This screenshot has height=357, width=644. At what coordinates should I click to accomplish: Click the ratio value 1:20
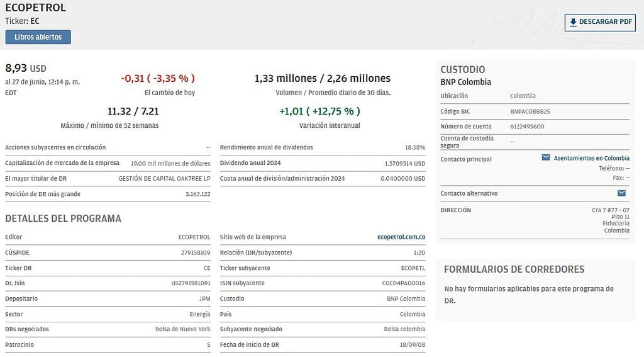419,252
